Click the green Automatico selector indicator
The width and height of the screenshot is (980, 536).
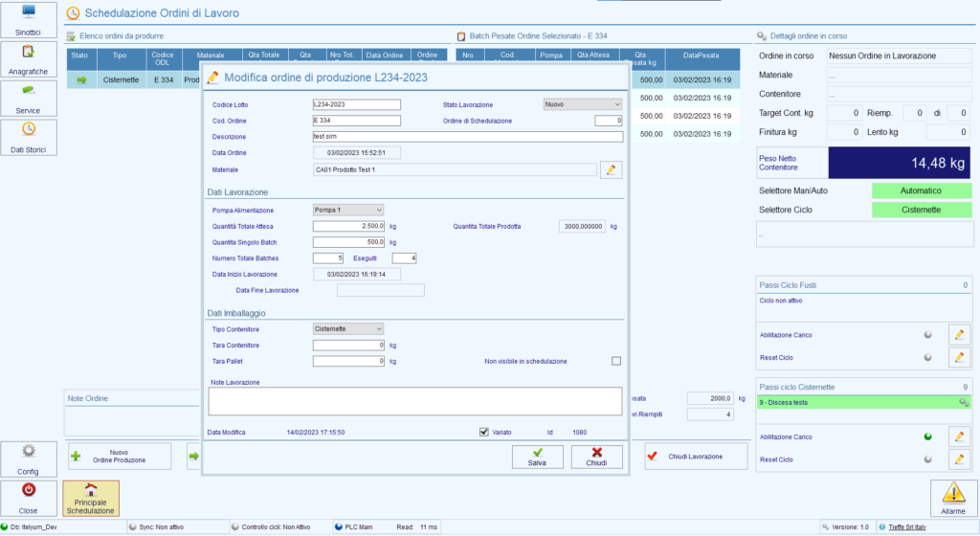click(x=921, y=190)
